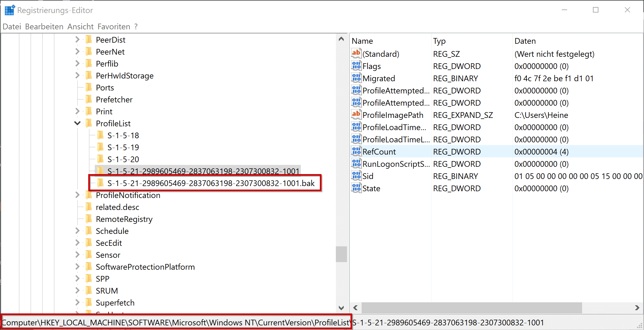Image resolution: width=644 pixels, height=330 pixels.
Task: Select the first ProfileAttempted... value row
Action: click(496, 90)
